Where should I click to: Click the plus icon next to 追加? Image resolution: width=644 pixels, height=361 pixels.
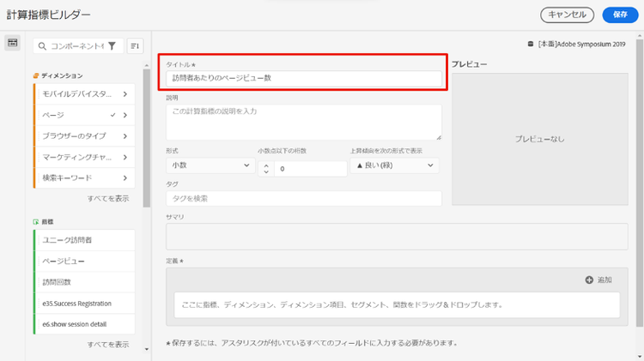[589, 280]
